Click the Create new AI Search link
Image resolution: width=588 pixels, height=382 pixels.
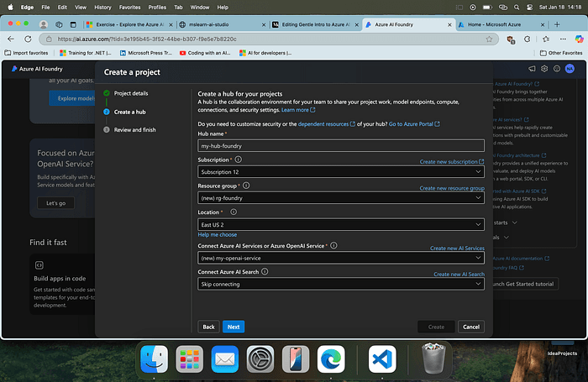(x=459, y=275)
